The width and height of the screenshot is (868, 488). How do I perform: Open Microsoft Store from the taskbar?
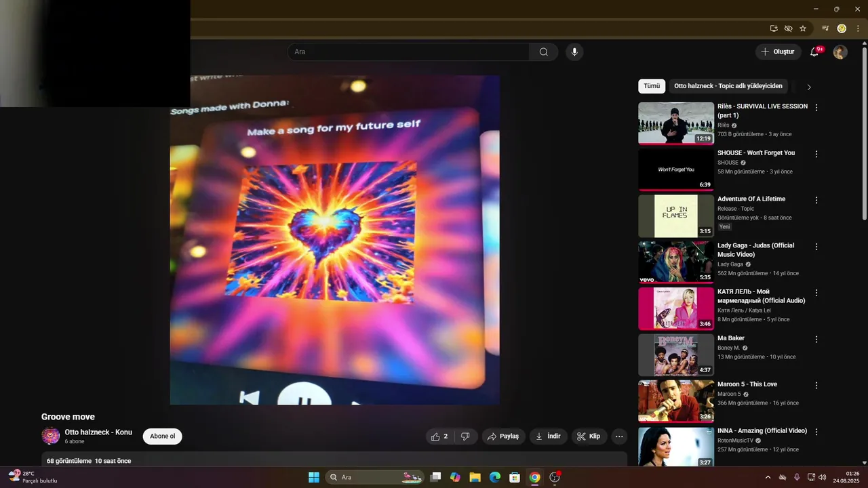coord(515,477)
